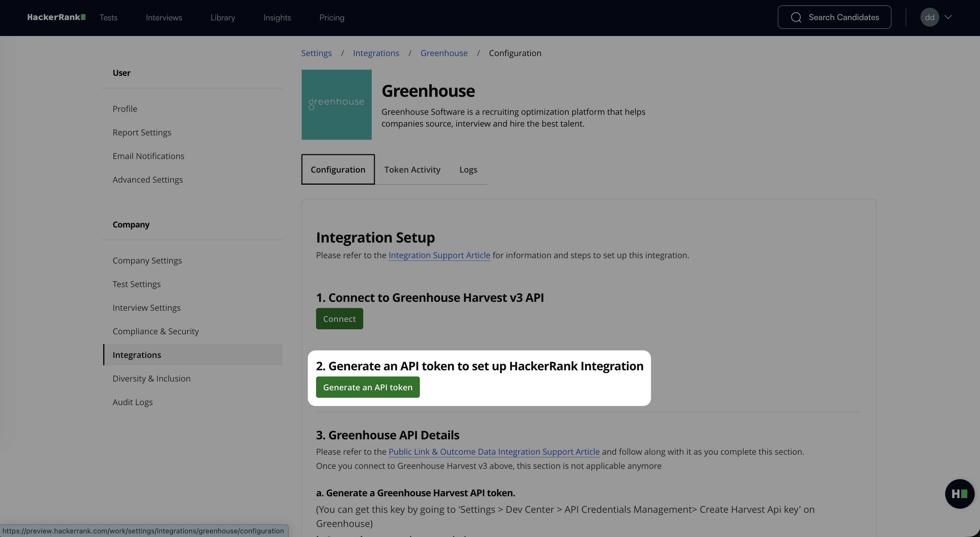Open Report Settings in sidebar
Viewport: 980px width, 537px height.
point(142,132)
